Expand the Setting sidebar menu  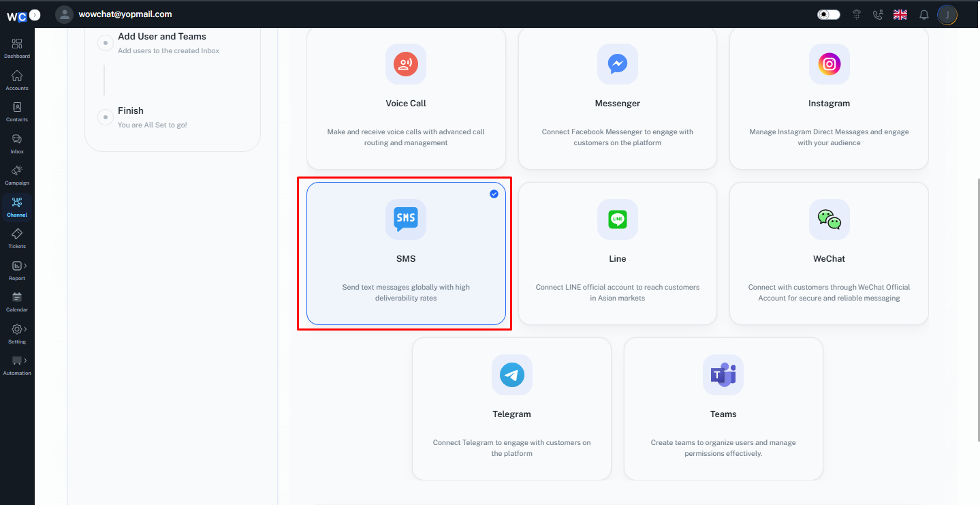pos(17,334)
